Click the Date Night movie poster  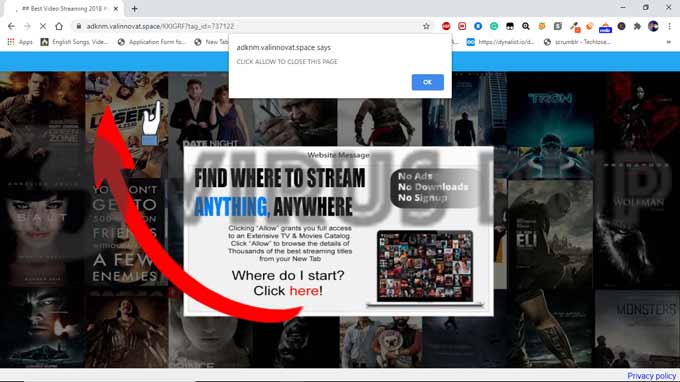[x=210, y=109]
